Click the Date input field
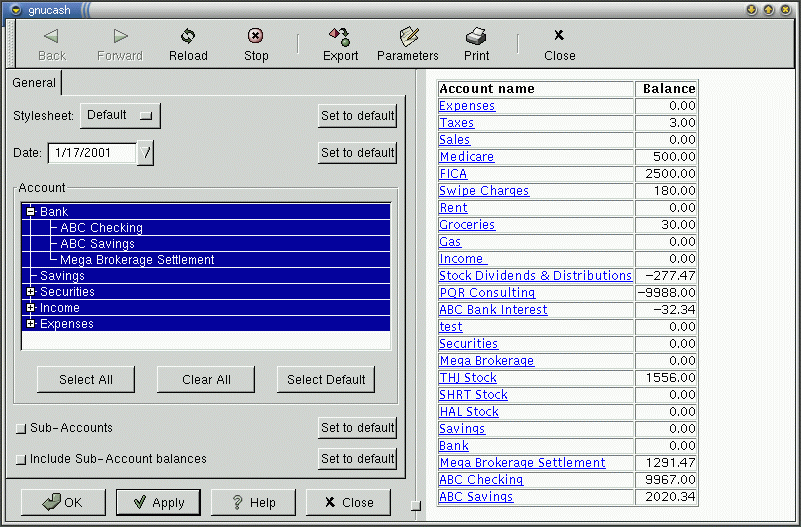Screen dimensions: 801x527 (x=91, y=153)
